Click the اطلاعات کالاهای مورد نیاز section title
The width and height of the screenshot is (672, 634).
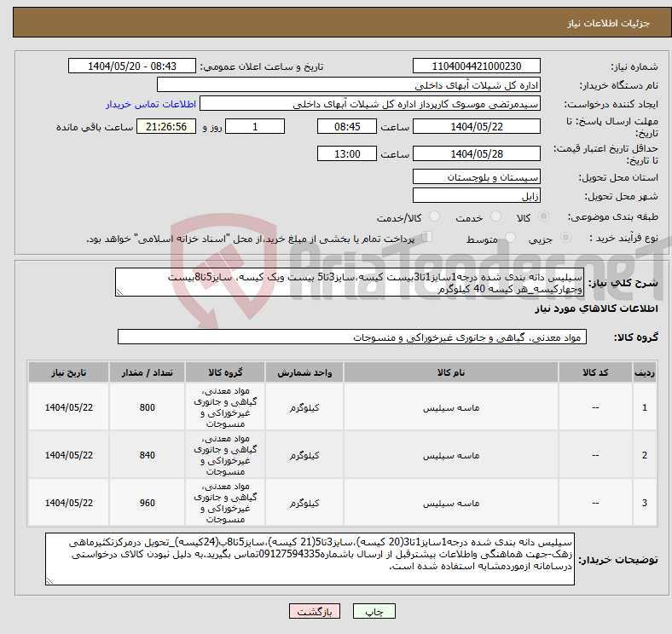(x=596, y=308)
